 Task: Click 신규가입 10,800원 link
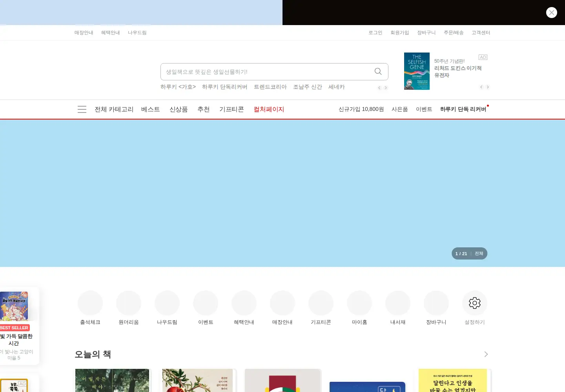pyautogui.click(x=361, y=109)
